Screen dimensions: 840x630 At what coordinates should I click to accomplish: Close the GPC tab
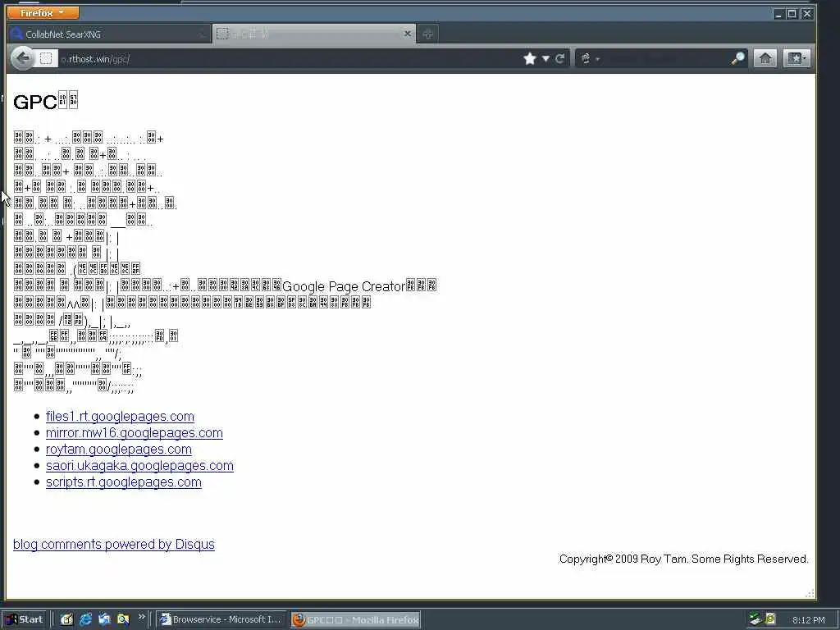407,34
